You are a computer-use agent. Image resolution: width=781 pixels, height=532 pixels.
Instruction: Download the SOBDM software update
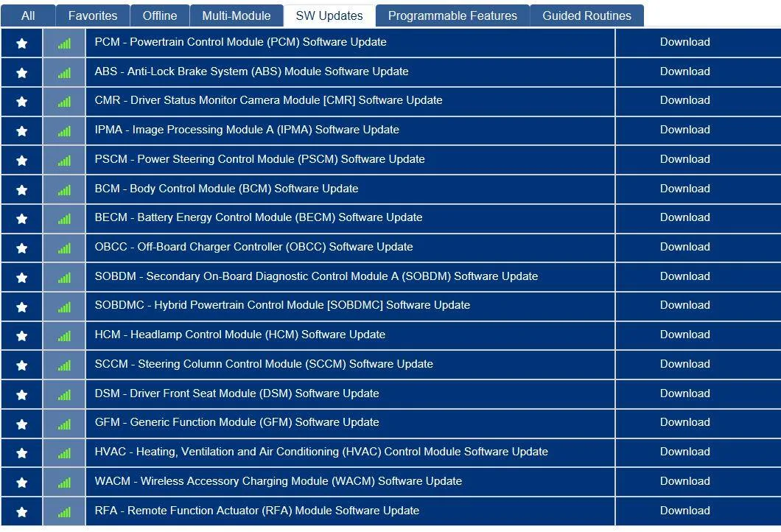[685, 276]
